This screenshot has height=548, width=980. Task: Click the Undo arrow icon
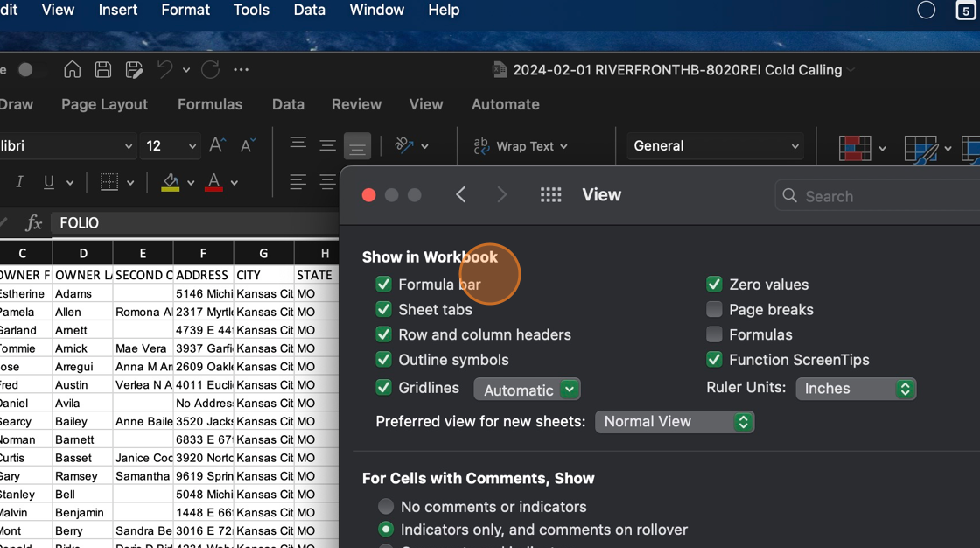click(164, 70)
